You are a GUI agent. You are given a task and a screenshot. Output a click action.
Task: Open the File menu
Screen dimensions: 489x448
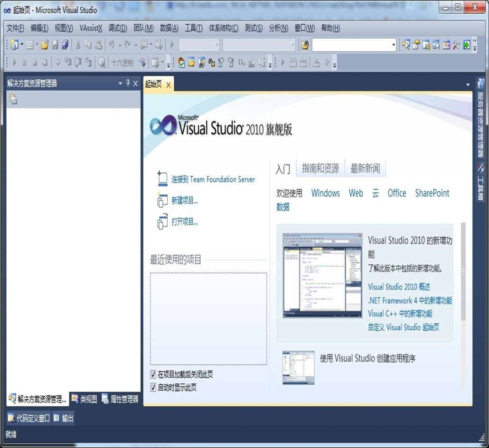coord(15,28)
